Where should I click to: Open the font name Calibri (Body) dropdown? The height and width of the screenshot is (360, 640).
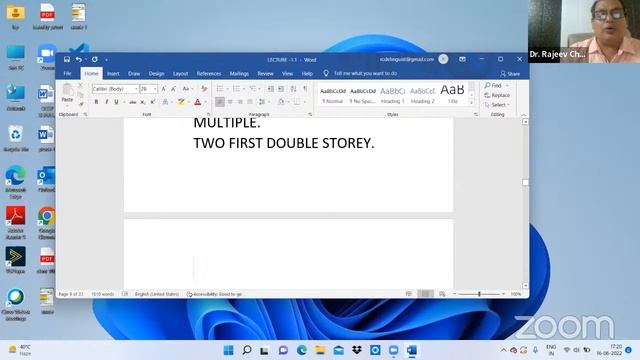(x=136, y=89)
